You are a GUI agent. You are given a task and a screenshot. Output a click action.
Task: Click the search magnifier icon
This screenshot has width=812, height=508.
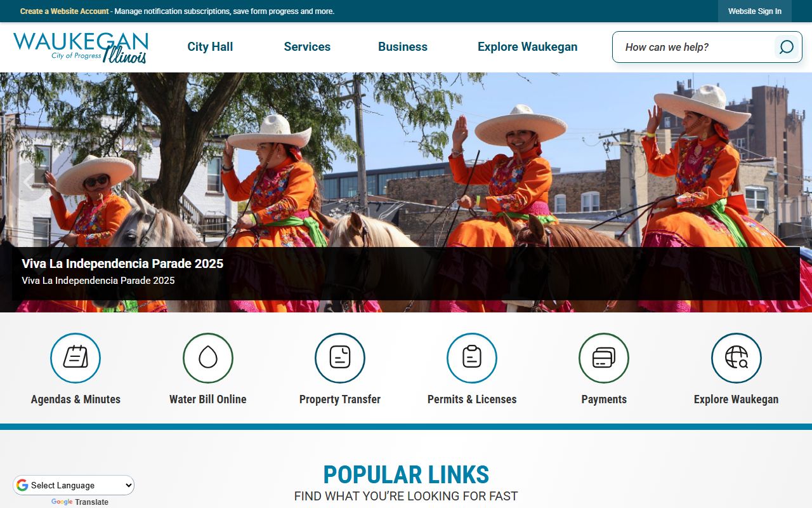pos(787,47)
